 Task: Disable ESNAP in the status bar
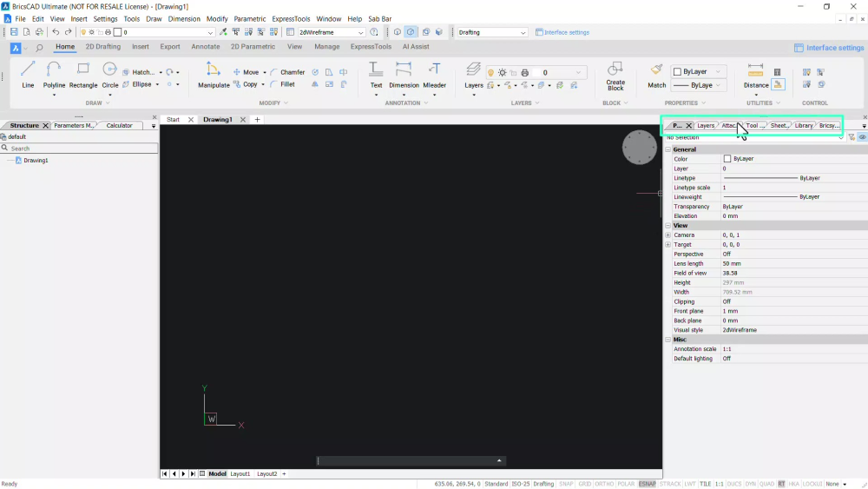coord(647,484)
